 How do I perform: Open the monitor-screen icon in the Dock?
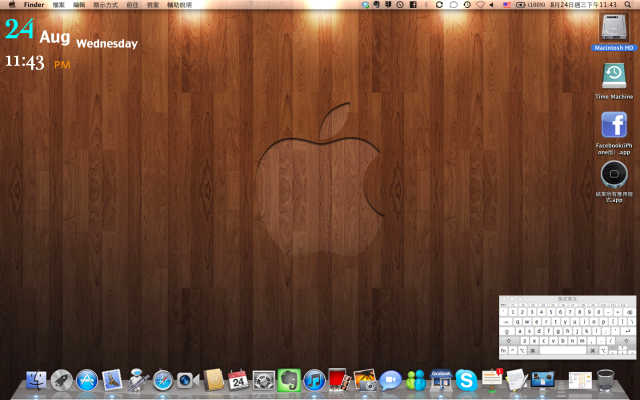[x=542, y=380]
